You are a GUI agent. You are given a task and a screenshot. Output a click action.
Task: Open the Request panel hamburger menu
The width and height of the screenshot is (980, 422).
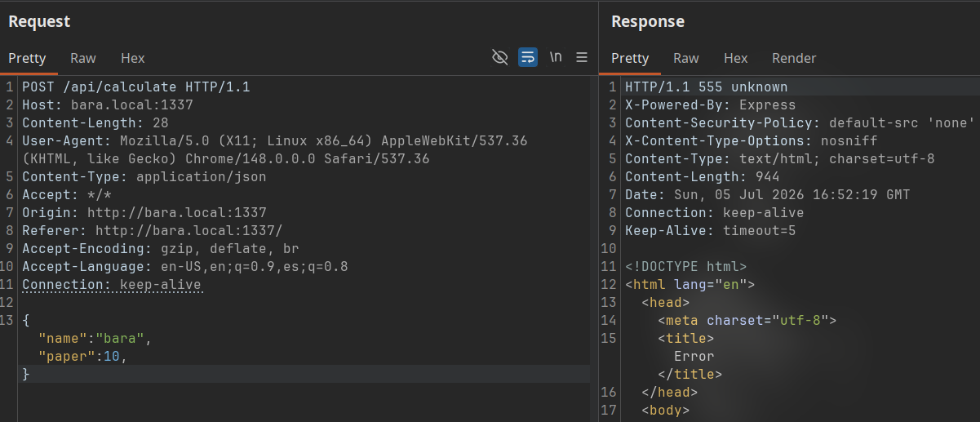582,57
